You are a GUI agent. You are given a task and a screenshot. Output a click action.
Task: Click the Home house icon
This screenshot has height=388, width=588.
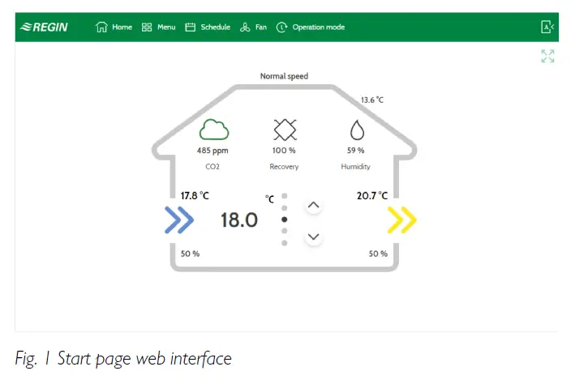[x=101, y=27]
